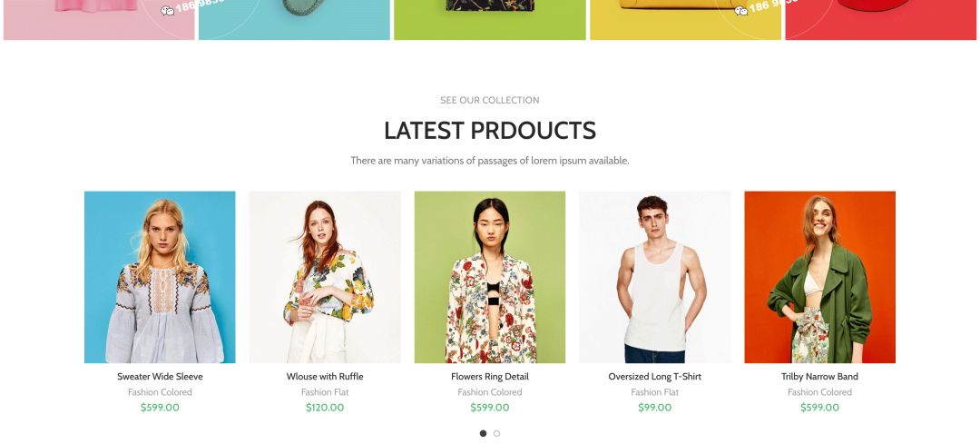Select the green floral banner tile at top
980x444 pixels.
(x=490, y=20)
